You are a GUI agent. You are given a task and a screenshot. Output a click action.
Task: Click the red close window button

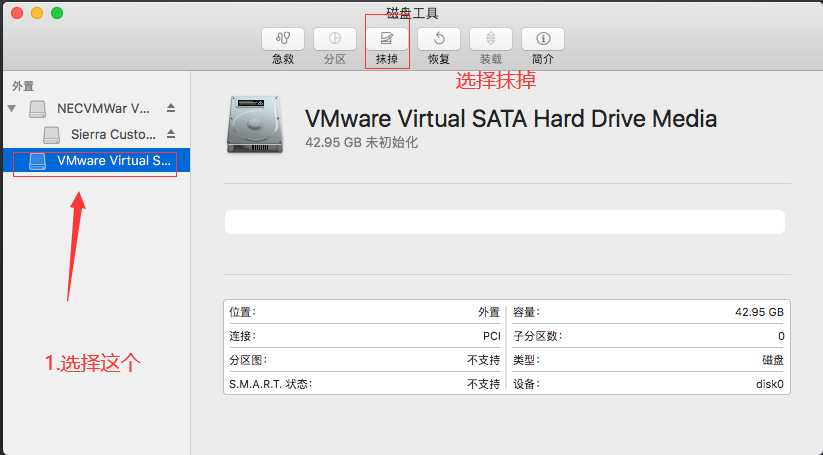[x=17, y=13]
